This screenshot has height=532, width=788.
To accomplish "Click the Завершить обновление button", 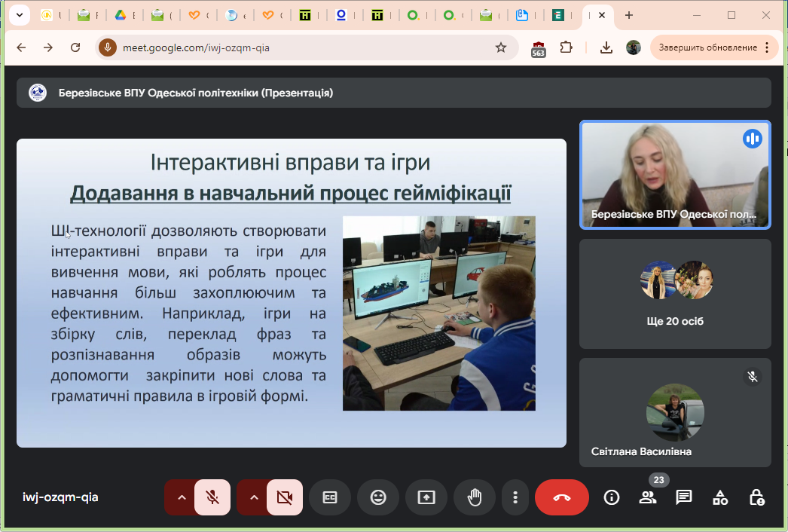I will pos(707,47).
